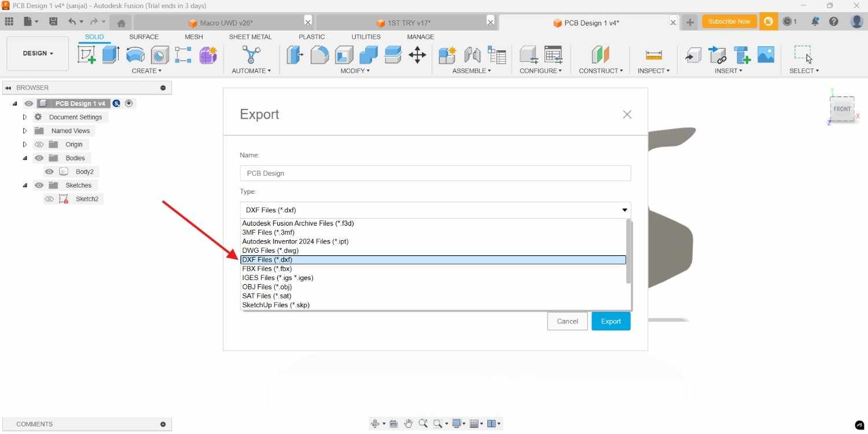Screen dimensions: 868x434
Task: Select the Revolve tool icon
Action: (x=135, y=55)
